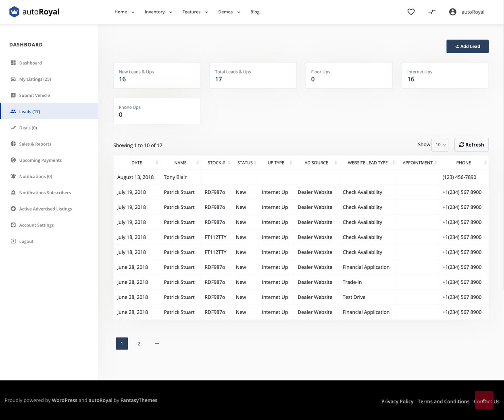Open the wishlist heart icon

tap(411, 12)
